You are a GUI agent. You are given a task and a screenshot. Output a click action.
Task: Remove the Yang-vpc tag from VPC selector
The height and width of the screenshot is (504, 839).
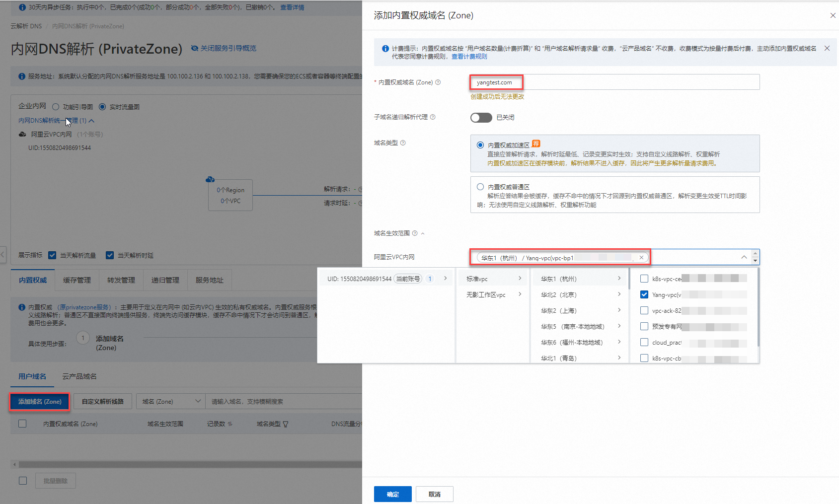[x=641, y=257]
